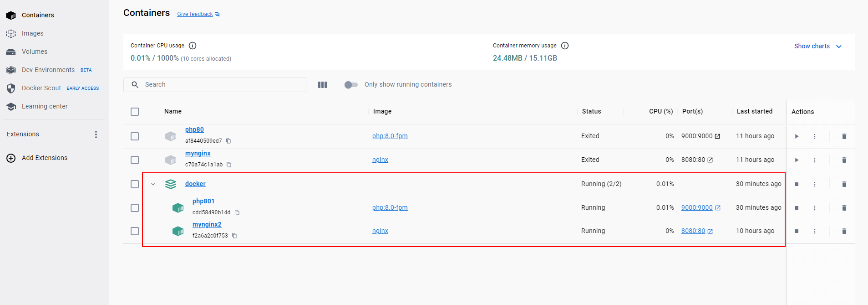The width and height of the screenshot is (868, 305).
Task: Click the docker stack layers icon
Action: 171,184
